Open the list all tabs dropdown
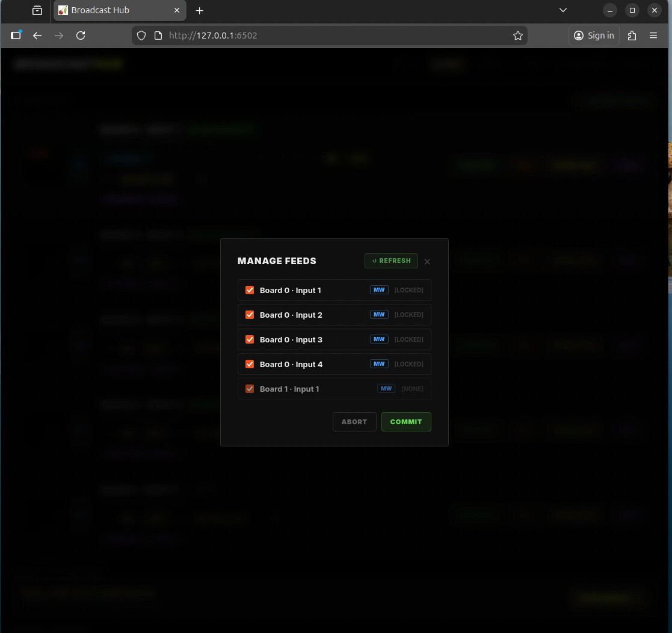Screen dimensions: 672x633 563,10
